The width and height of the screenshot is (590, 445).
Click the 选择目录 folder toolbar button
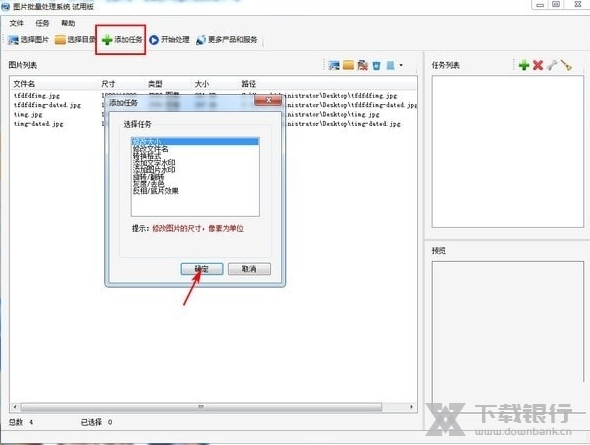(75, 40)
